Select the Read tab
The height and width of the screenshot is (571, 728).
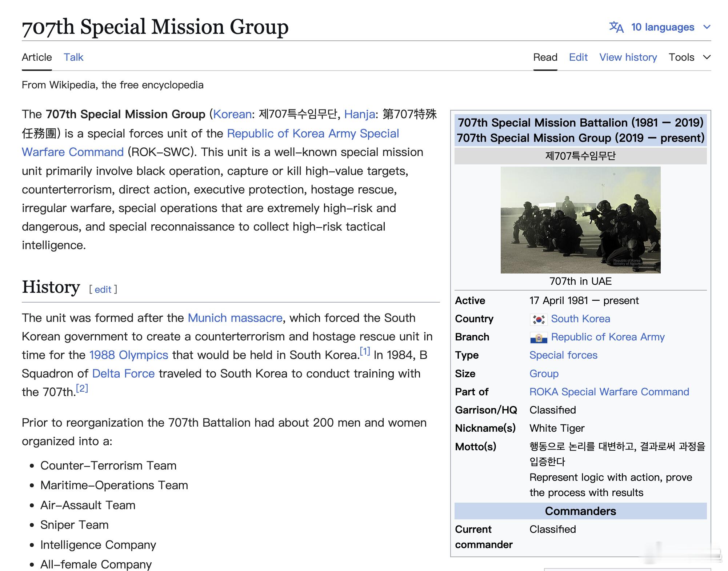[545, 57]
